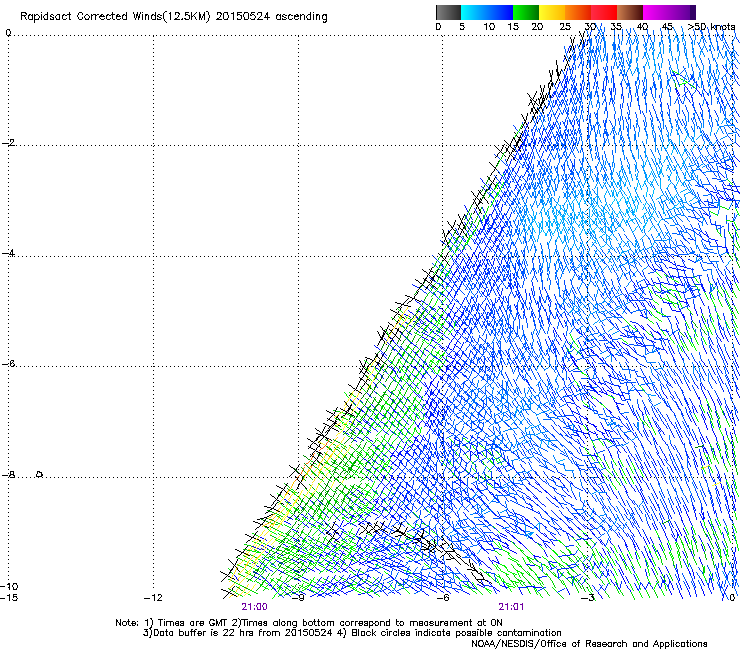Viewport: 740px width, 650px height.
Task: Click the '35' legend scale number
Action: click(x=616, y=27)
